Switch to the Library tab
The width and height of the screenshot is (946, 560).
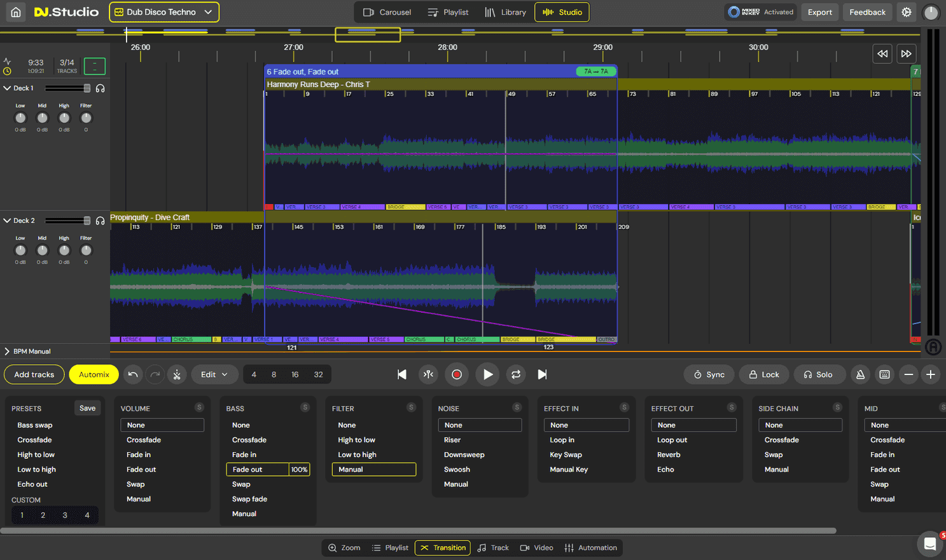tap(506, 11)
